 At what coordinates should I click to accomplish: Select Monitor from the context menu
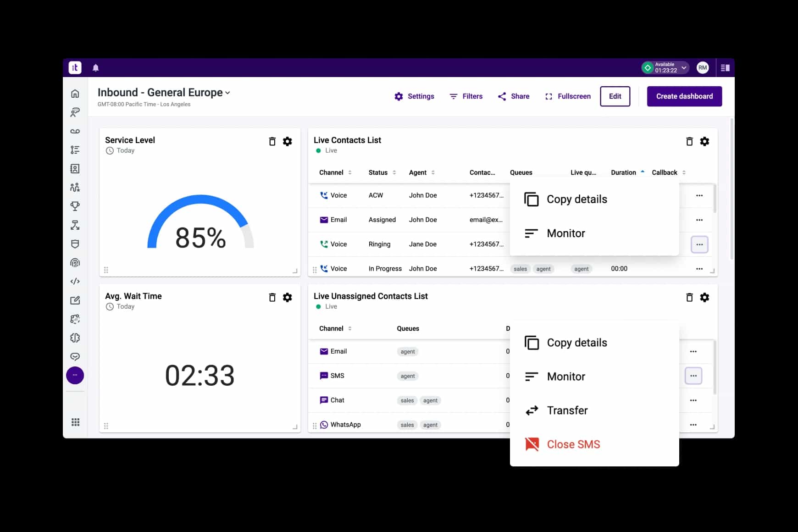tap(565, 233)
